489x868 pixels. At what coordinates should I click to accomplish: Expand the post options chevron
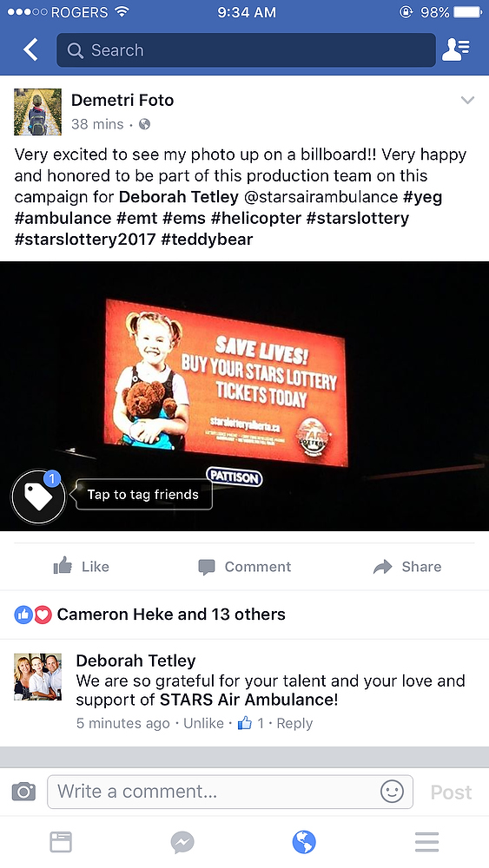(x=468, y=100)
